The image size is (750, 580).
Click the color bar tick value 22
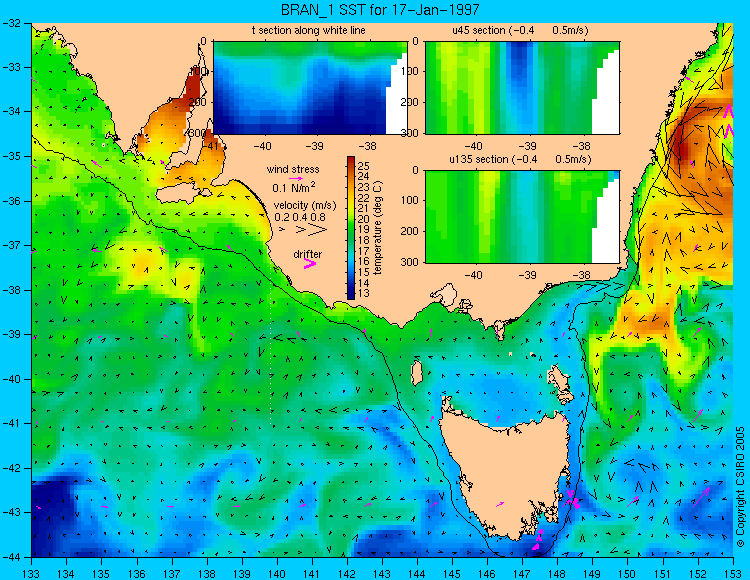click(x=364, y=198)
